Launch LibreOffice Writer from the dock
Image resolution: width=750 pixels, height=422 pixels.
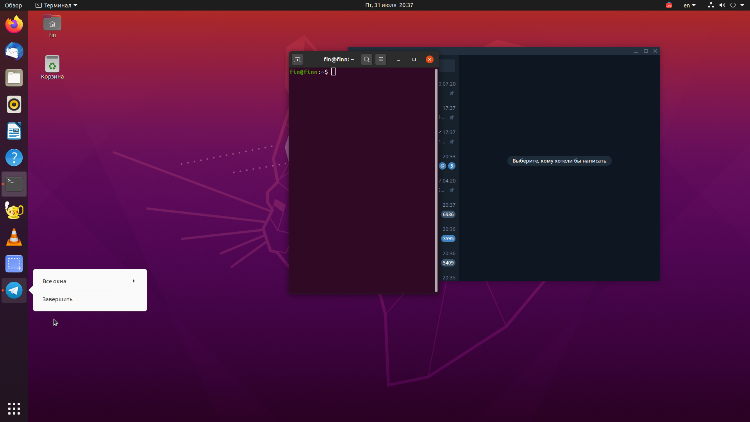coord(14,131)
